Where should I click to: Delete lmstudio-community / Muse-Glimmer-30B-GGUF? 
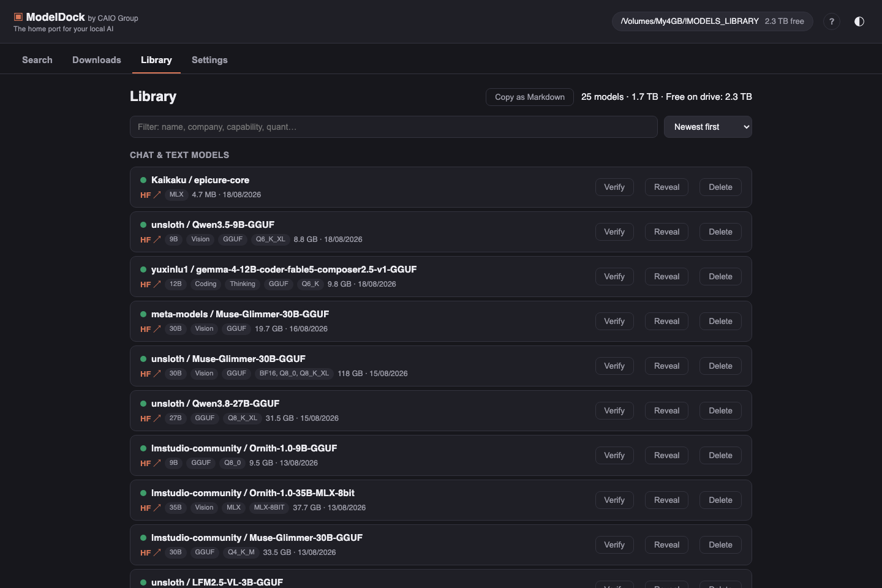click(720, 545)
